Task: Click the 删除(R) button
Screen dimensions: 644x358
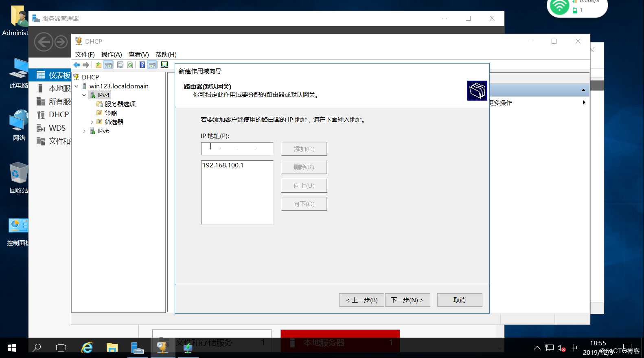Action: tap(304, 167)
